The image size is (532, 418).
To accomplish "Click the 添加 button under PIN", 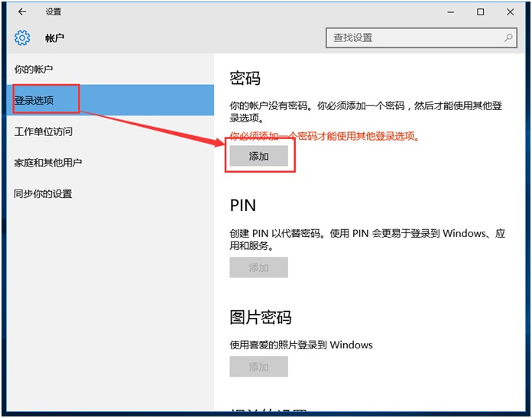I will point(258,267).
